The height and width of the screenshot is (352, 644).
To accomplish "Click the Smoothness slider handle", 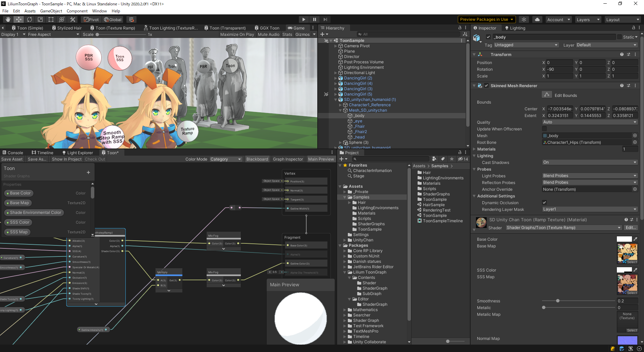I will tap(557, 301).
